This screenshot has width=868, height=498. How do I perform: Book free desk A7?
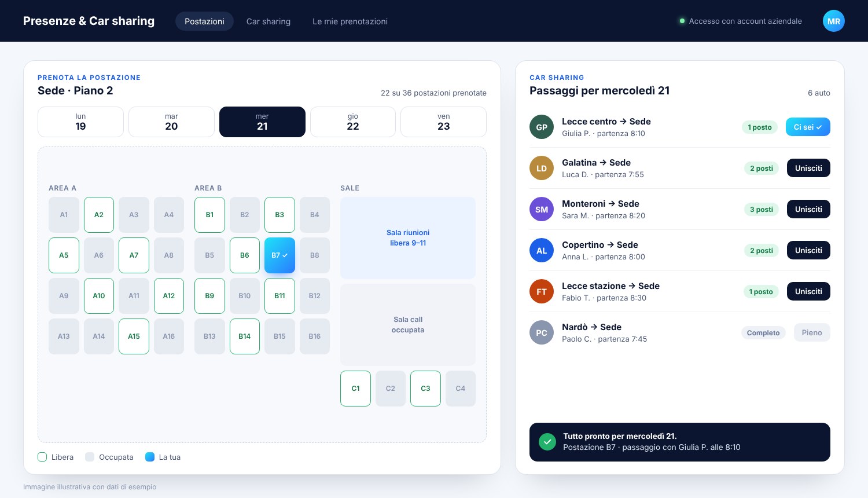pos(134,255)
